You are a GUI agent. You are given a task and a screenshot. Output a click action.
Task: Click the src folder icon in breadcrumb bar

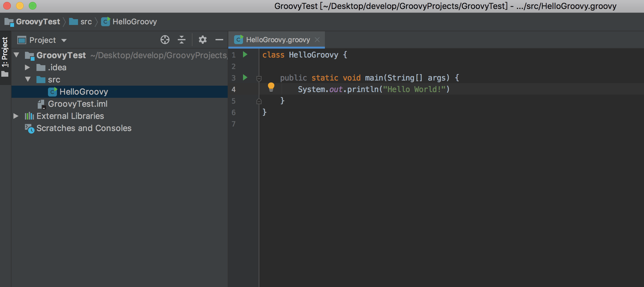(x=74, y=21)
